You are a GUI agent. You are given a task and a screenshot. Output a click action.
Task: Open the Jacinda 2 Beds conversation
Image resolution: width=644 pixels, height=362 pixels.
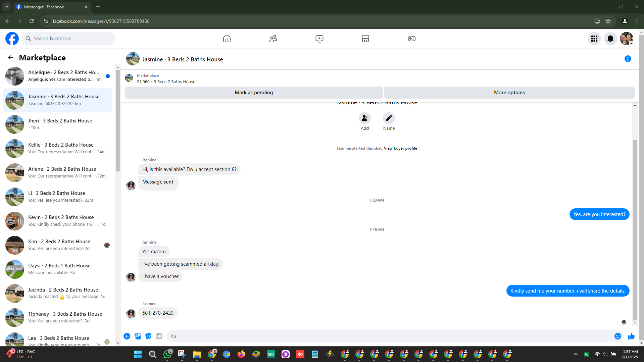57,294
